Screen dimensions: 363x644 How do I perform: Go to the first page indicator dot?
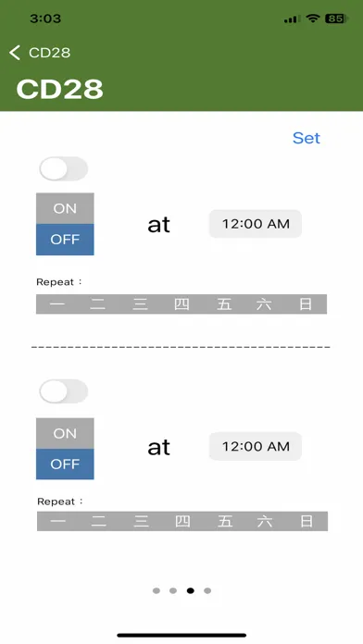tap(156, 590)
